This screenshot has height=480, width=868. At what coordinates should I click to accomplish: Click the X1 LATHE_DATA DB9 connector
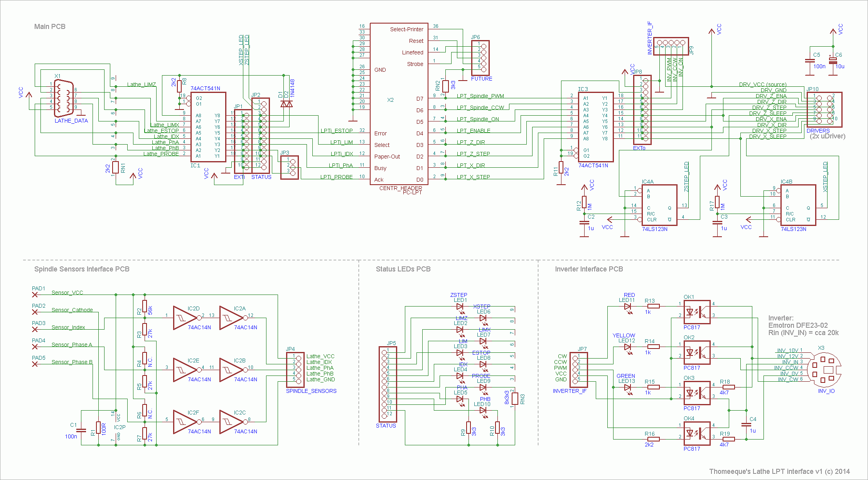point(63,98)
